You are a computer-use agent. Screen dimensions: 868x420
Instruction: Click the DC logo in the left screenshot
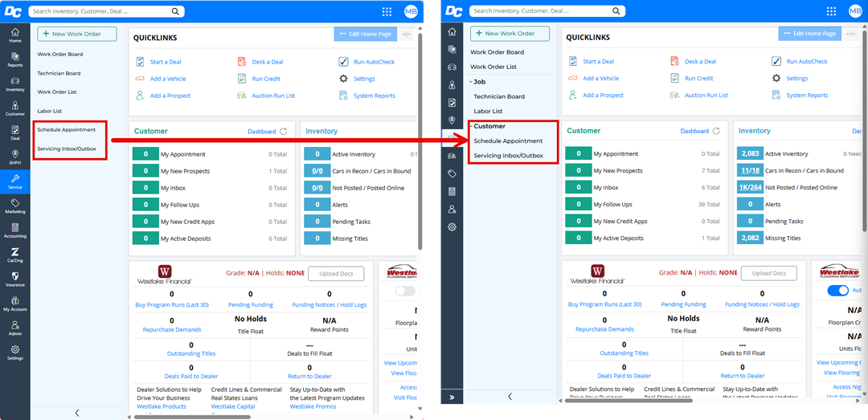tap(11, 11)
